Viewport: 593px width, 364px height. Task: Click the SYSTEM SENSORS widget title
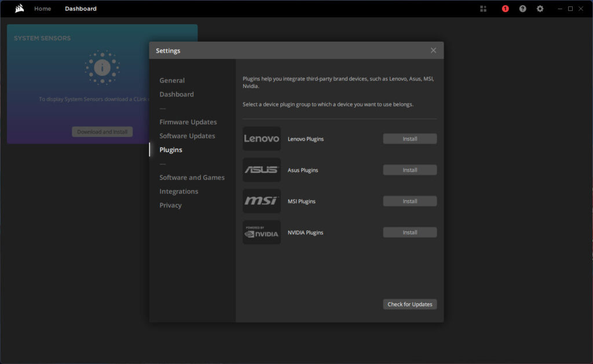point(42,38)
